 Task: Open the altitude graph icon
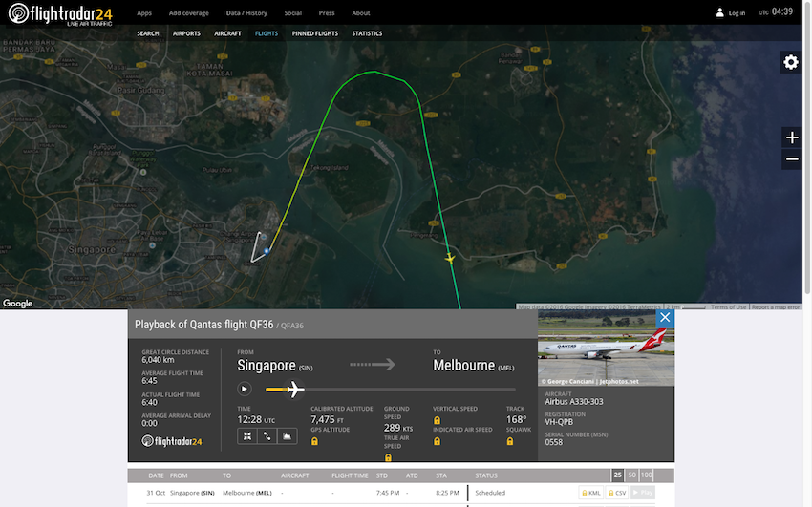click(x=287, y=436)
